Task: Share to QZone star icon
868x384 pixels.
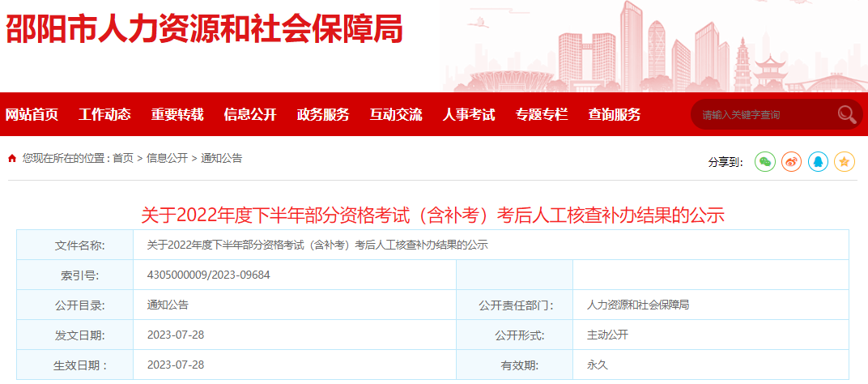Action: coord(845,162)
